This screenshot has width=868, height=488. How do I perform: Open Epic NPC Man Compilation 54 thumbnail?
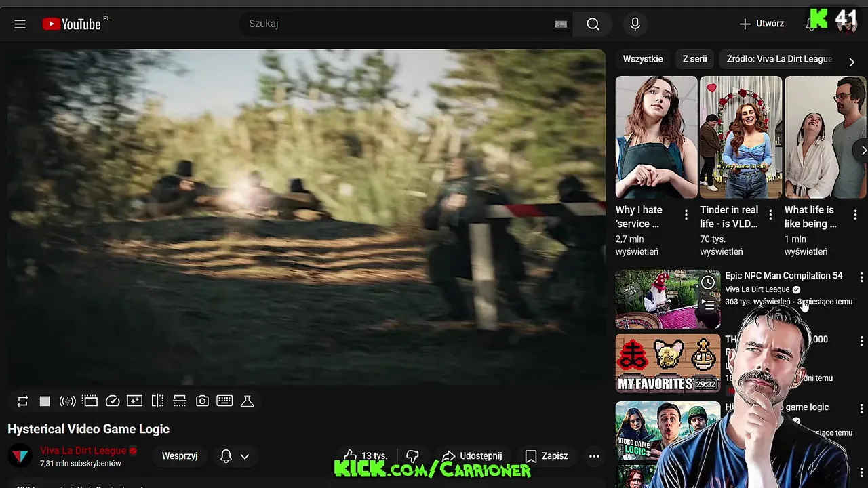pyautogui.click(x=668, y=300)
